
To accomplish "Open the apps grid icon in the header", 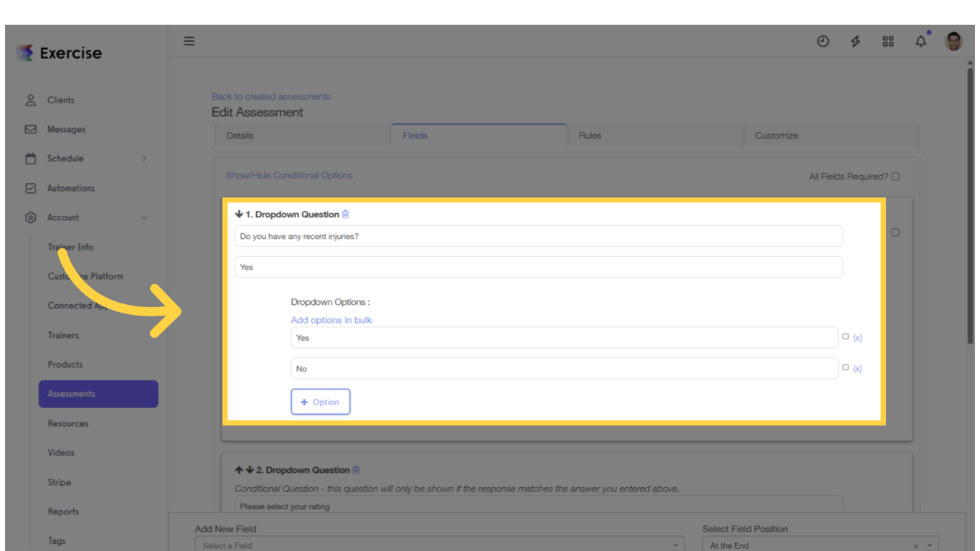I will pos(888,41).
